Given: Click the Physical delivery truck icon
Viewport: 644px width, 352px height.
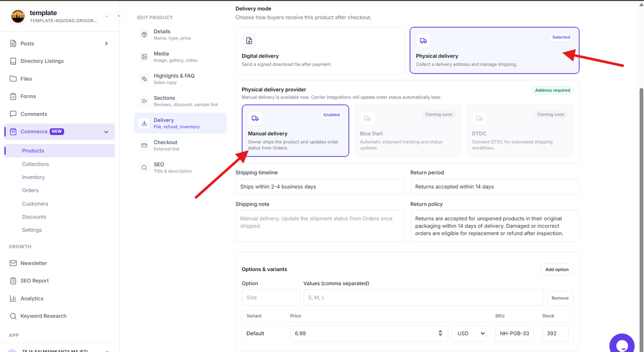Looking at the screenshot, I should pyautogui.click(x=423, y=40).
